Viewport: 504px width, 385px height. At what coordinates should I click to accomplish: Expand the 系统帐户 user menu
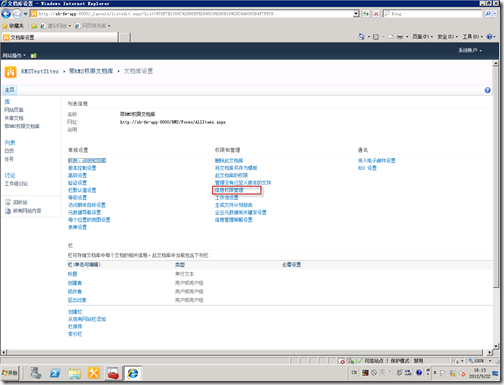(x=470, y=50)
